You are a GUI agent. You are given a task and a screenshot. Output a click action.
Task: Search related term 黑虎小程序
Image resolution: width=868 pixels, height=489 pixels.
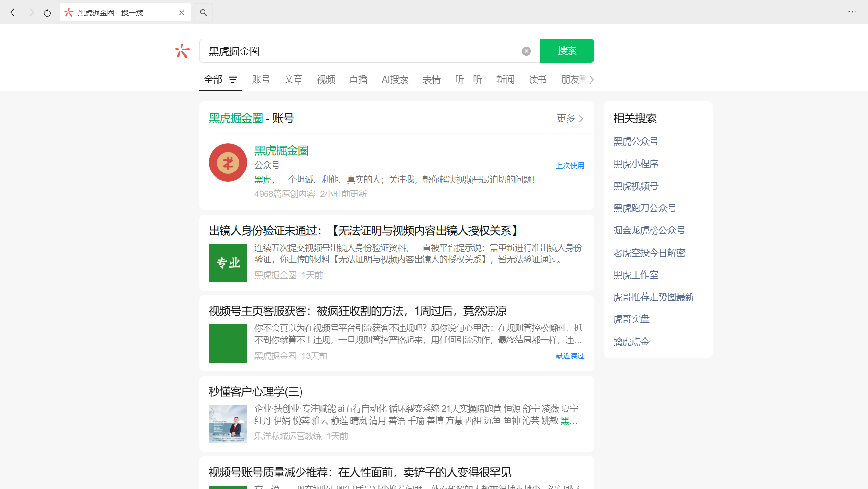coord(636,164)
